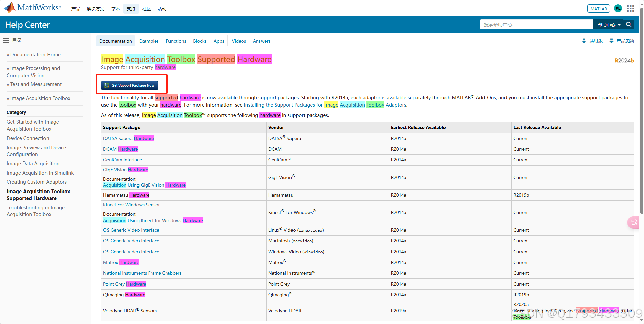Viewport: 644px width, 324px height.
Task: Focus the help center search field
Action: [x=536, y=25]
